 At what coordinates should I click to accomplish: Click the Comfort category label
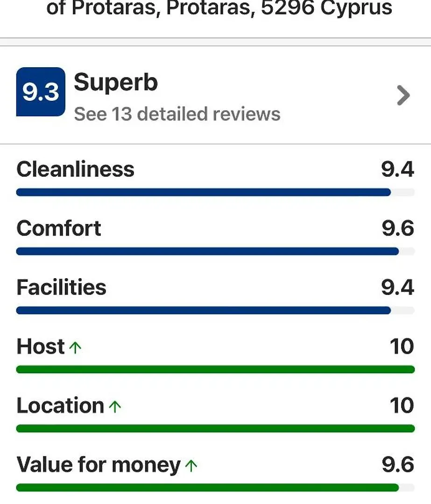(x=59, y=228)
